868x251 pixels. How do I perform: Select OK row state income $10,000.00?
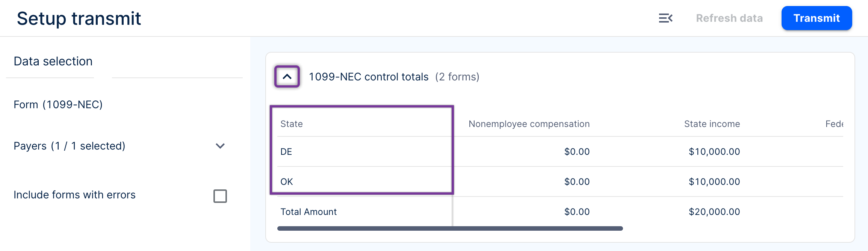point(714,181)
